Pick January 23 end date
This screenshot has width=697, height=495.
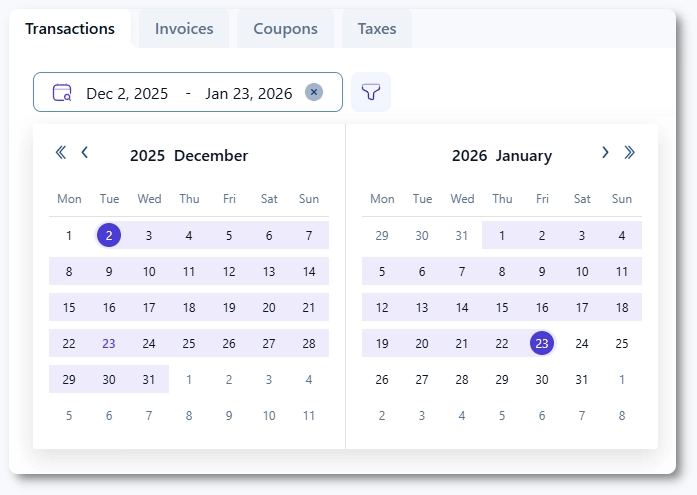(542, 344)
